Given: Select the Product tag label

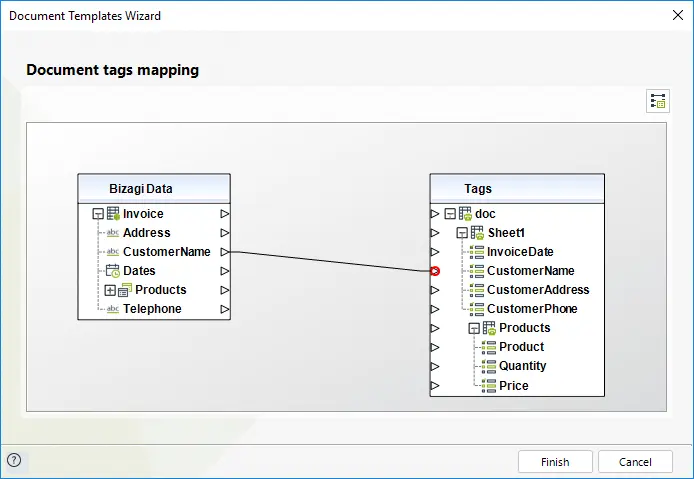Looking at the screenshot, I should (521, 347).
